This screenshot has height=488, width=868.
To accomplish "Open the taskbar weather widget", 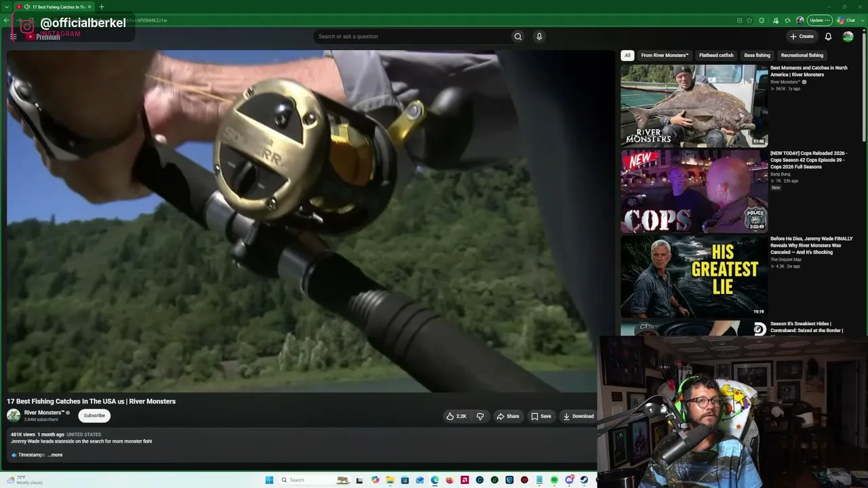I will click(x=25, y=480).
